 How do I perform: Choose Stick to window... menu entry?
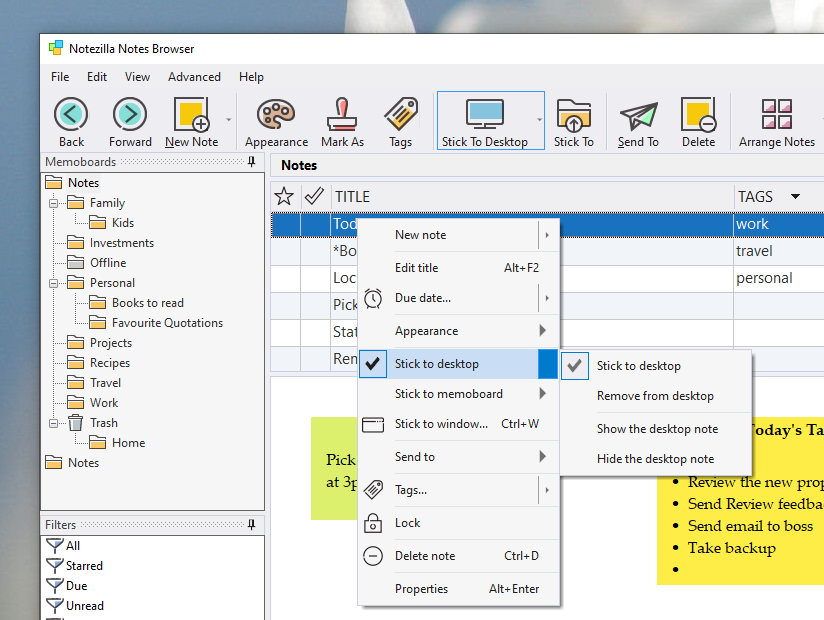458,424
